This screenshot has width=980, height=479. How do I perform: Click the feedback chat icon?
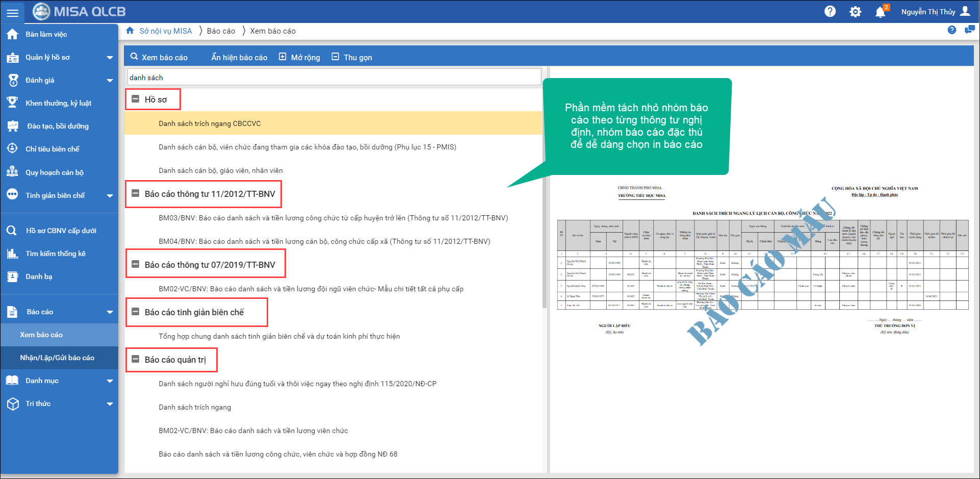pos(969,30)
